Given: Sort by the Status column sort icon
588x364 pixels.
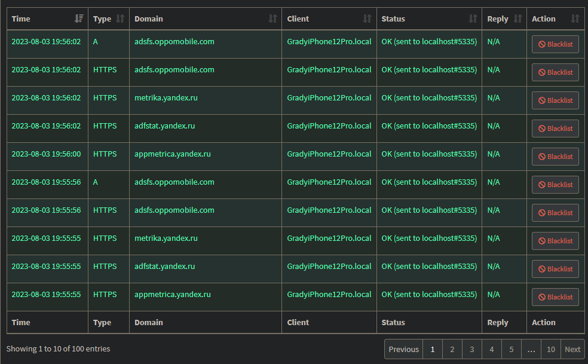Looking at the screenshot, I should [x=473, y=19].
